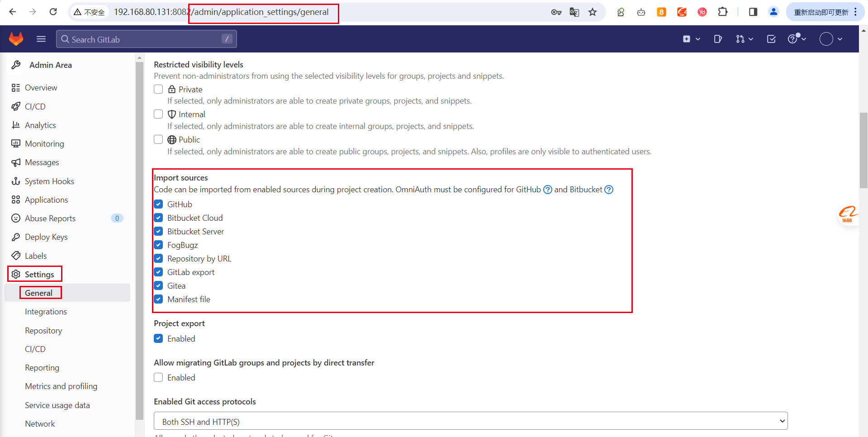Open the Issues icon in top navbar
Viewport: 868px width, 437px height.
pyautogui.click(x=718, y=39)
